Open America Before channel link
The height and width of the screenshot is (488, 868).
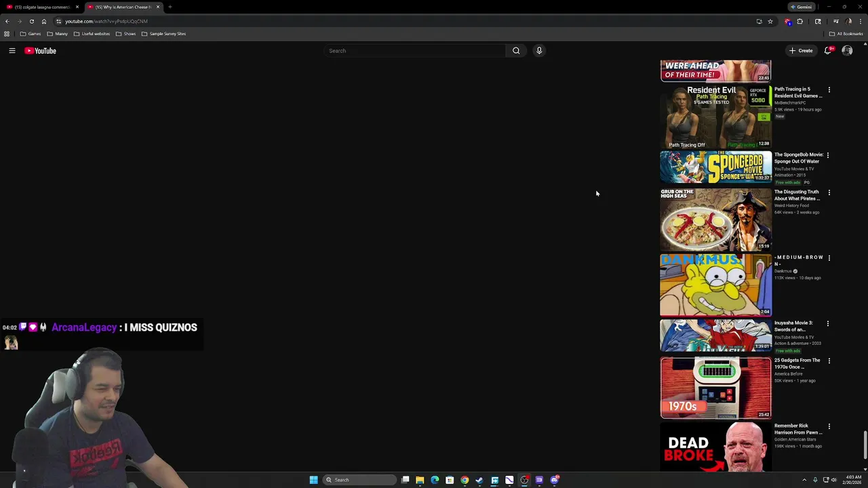[789, 374]
